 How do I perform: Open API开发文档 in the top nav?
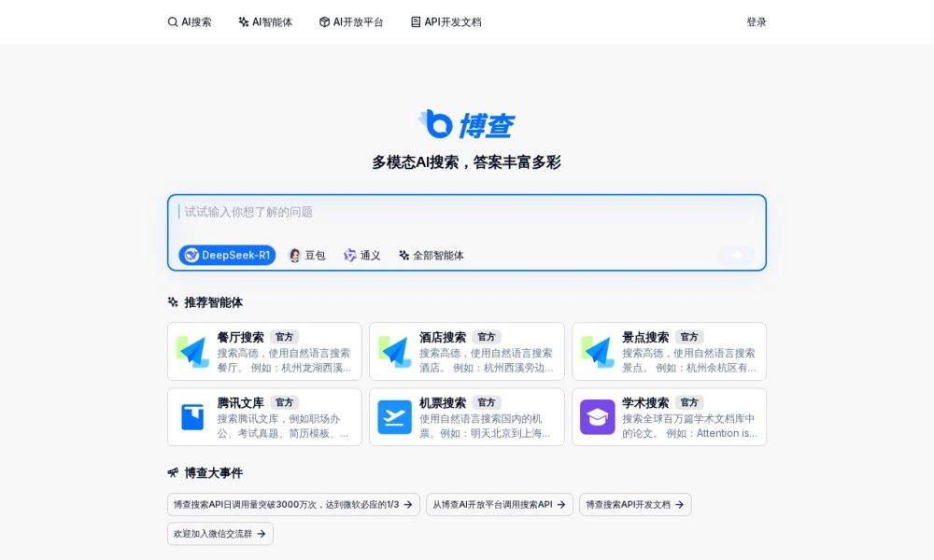(446, 22)
